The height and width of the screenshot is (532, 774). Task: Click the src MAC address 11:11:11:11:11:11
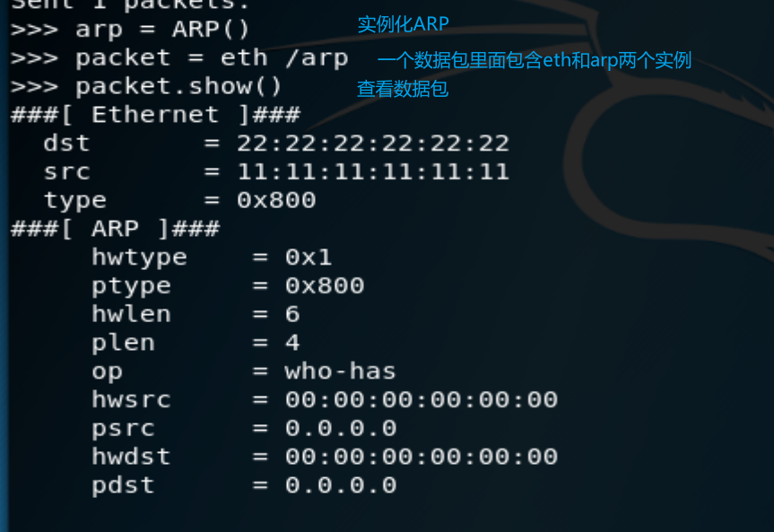click(x=373, y=172)
